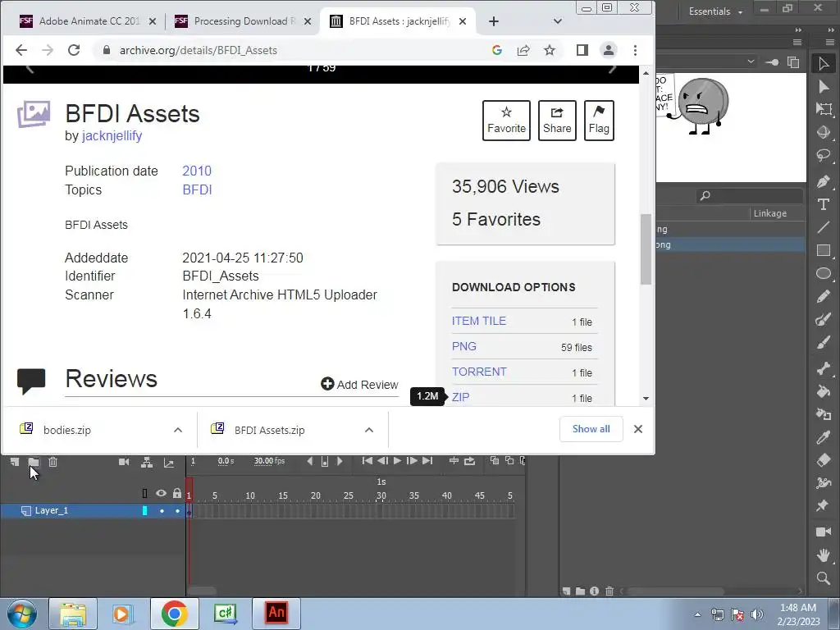The width and height of the screenshot is (840, 630).
Task: Open Chrome tab search chevron
Action: [x=558, y=21]
